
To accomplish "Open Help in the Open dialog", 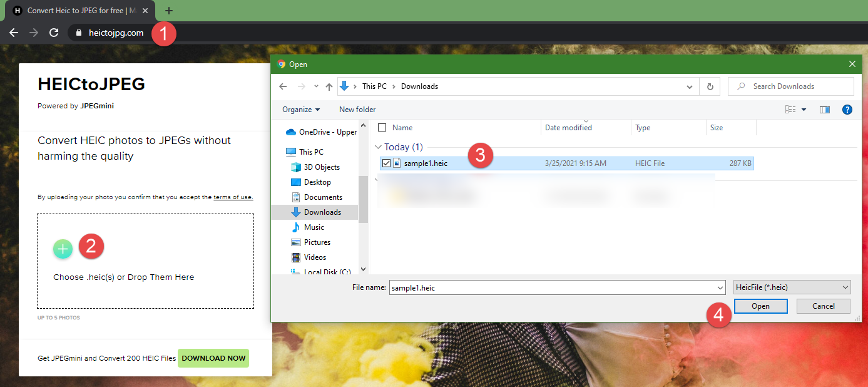I will 847,110.
